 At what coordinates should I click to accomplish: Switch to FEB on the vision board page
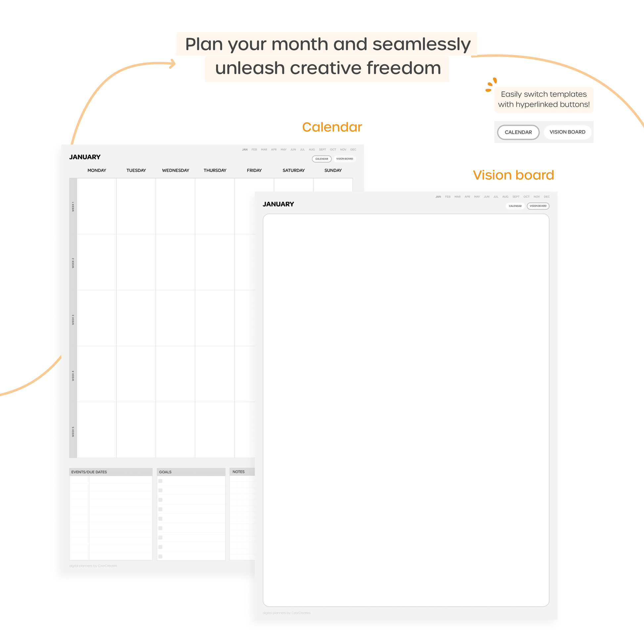coord(448,197)
